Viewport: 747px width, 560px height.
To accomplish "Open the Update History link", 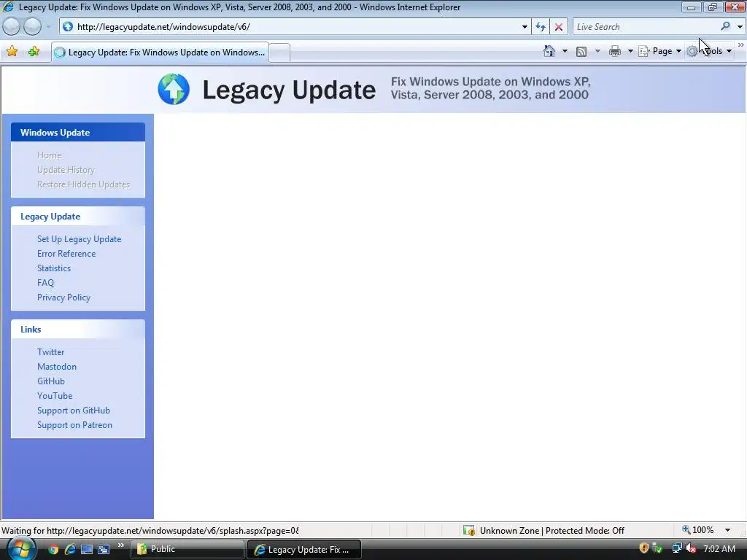I will [66, 170].
